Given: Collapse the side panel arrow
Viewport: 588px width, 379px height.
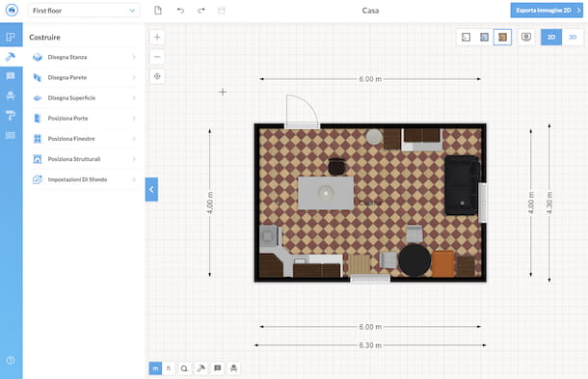Looking at the screenshot, I should coord(151,189).
